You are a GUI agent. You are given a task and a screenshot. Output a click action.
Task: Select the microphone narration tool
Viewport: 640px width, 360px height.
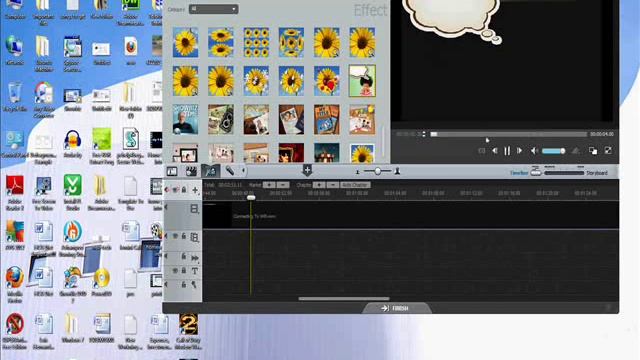[230, 171]
